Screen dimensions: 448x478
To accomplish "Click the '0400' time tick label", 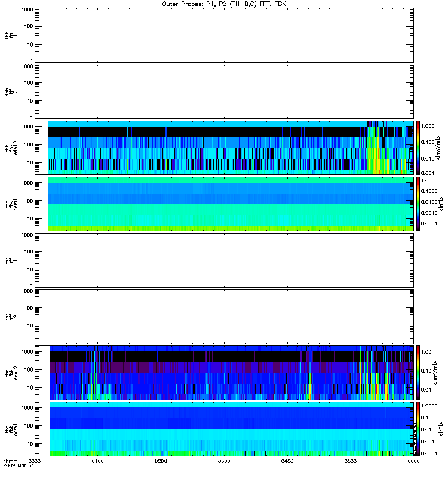I will pyautogui.click(x=287, y=461).
